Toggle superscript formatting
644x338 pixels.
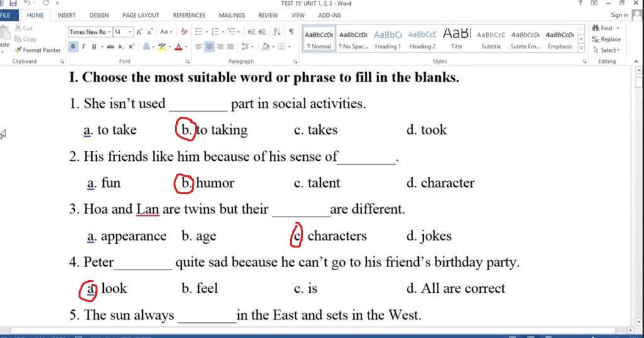coord(131,46)
